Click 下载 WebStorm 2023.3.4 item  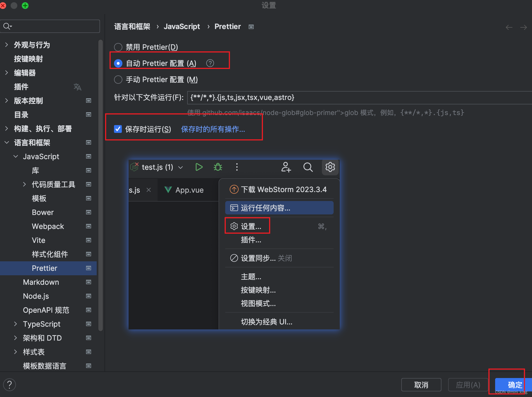click(279, 189)
